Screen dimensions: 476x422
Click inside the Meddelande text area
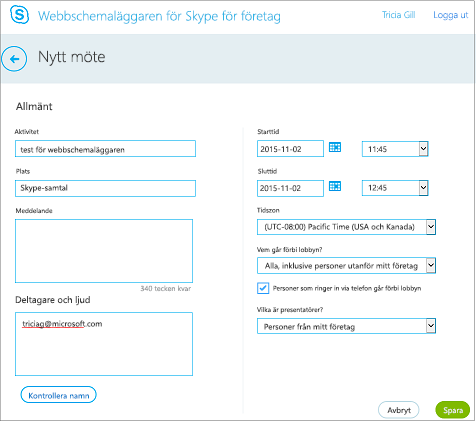(104, 251)
